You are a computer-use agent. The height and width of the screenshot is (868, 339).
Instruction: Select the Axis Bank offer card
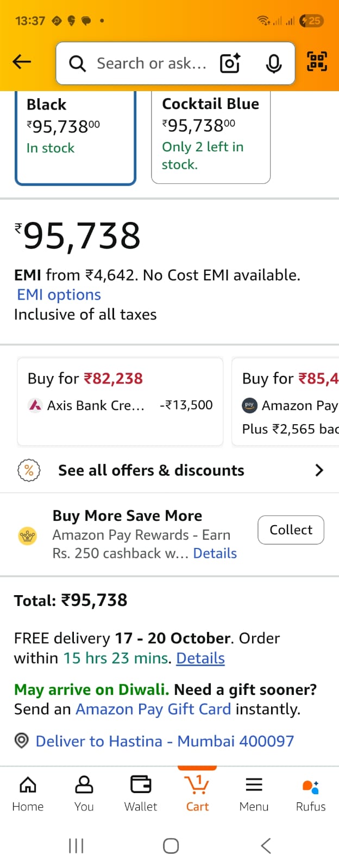pos(120,401)
